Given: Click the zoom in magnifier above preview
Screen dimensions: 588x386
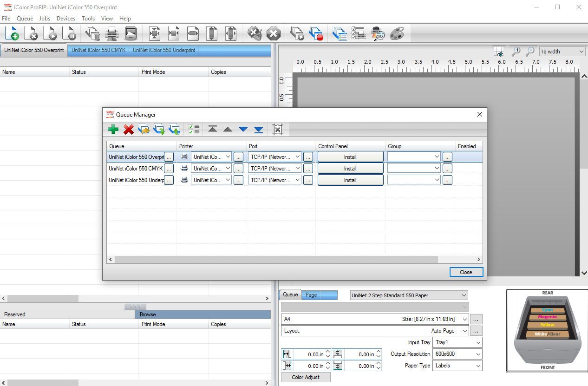Looking at the screenshot, I should (516, 52).
